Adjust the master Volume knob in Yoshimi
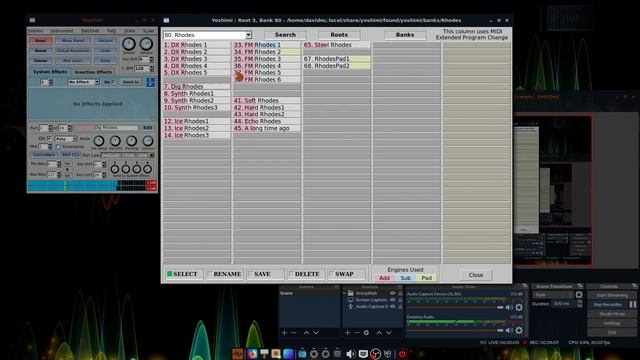This screenshot has height=360, width=640. 146,44
